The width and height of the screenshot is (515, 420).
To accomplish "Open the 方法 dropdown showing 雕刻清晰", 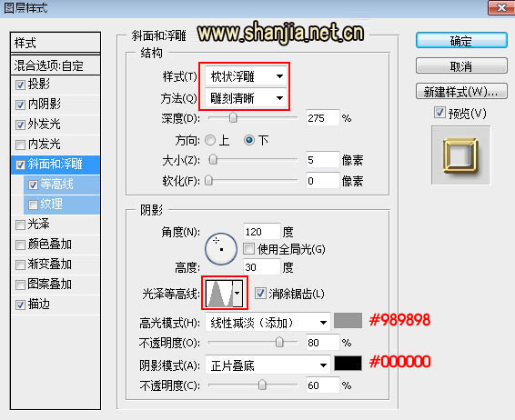I will (x=246, y=98).
